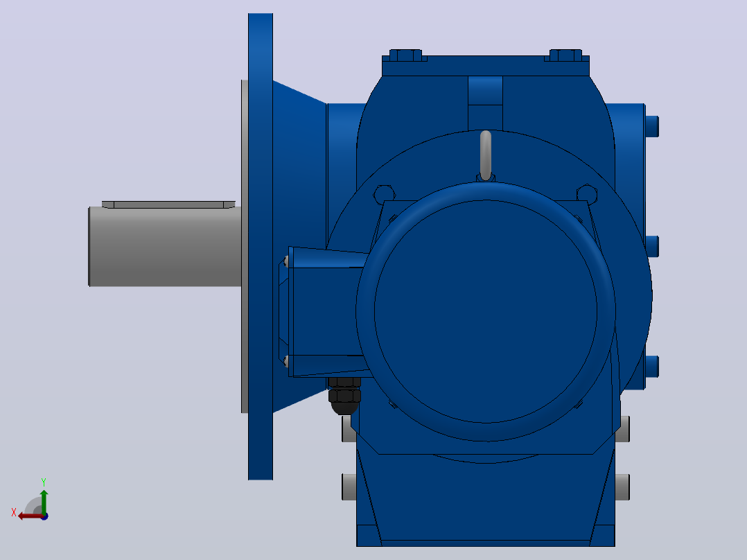Select the large blue mounting flange disc
The image size is (747, 560).
click(261, 247)
